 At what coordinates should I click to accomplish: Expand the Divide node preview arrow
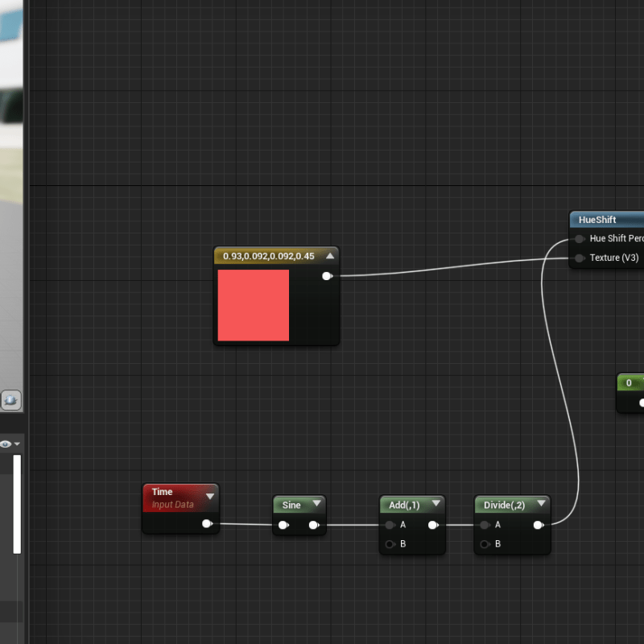(542, 505)
